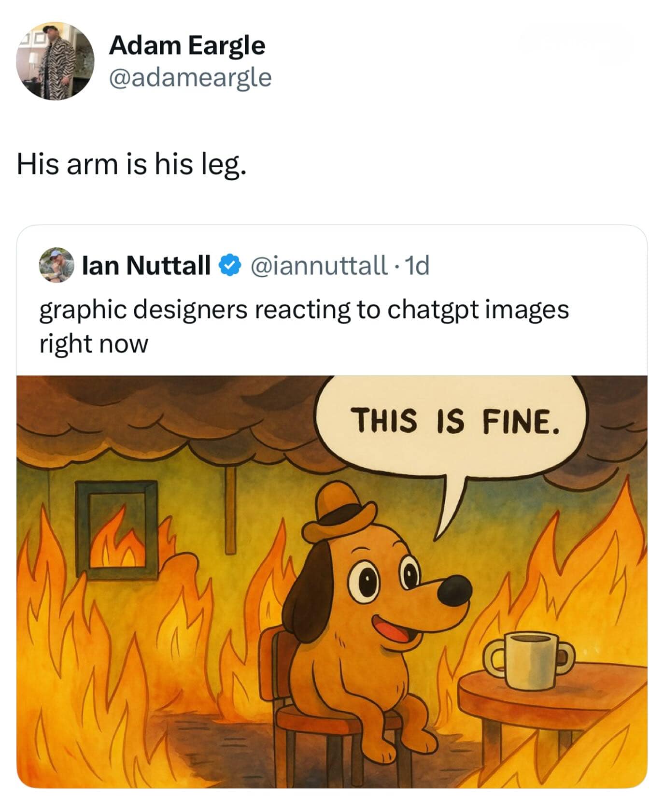Click Adam Eargle's profile avatar
This screenshot has height=812, width=664.
pyautogui.click(x=55, y=61)
